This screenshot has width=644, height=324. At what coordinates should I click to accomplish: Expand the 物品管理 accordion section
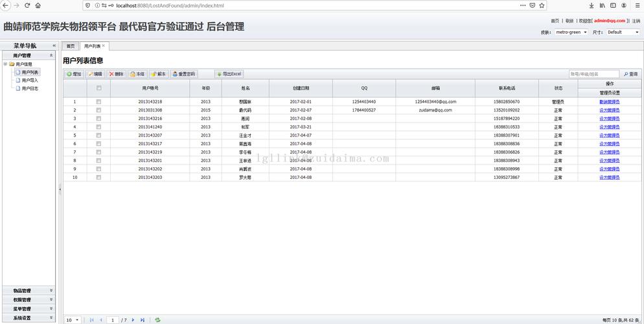tap(51, 290)
